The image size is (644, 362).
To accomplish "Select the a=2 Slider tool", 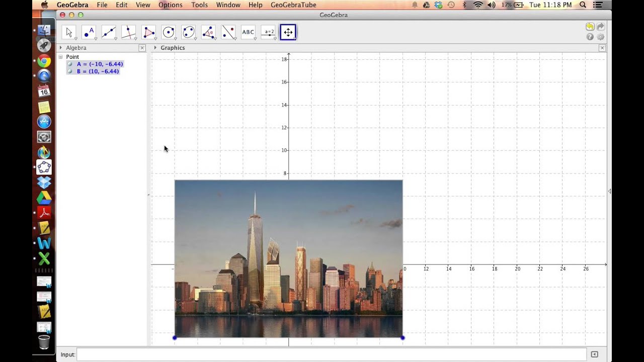I will 268,32.
